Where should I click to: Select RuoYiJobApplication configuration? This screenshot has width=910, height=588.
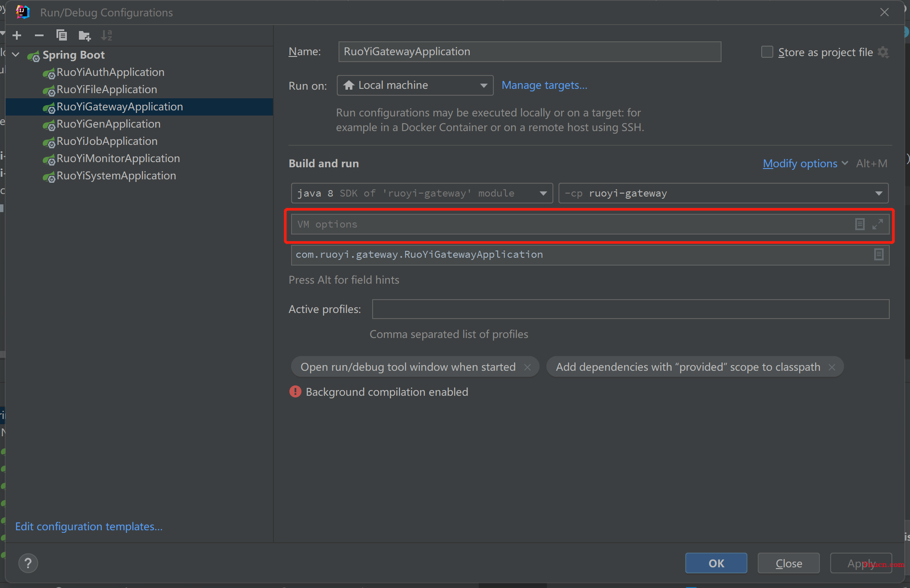click(x=107, y=141)
